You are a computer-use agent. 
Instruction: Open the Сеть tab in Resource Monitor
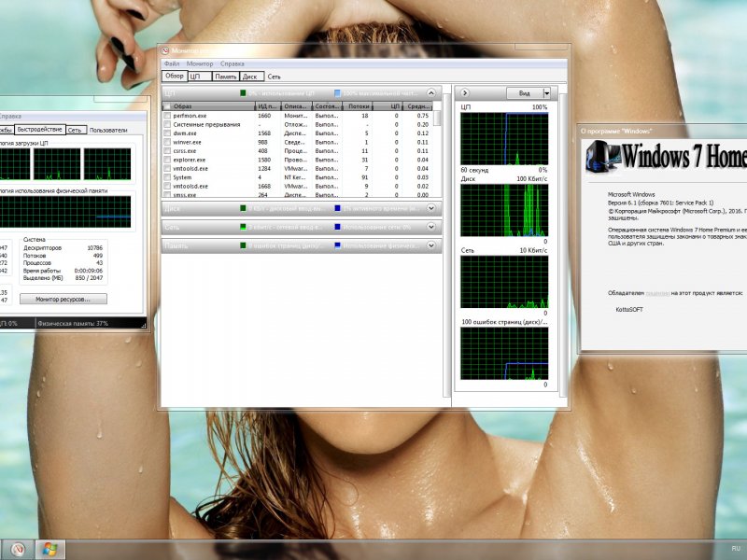274,77
